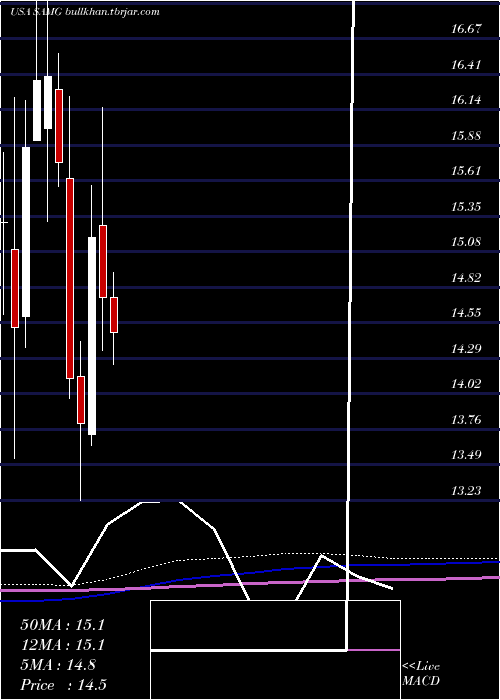
Task: Click the 15.08 price axis label
Action: pyautogui.click(x=466, y=242)
